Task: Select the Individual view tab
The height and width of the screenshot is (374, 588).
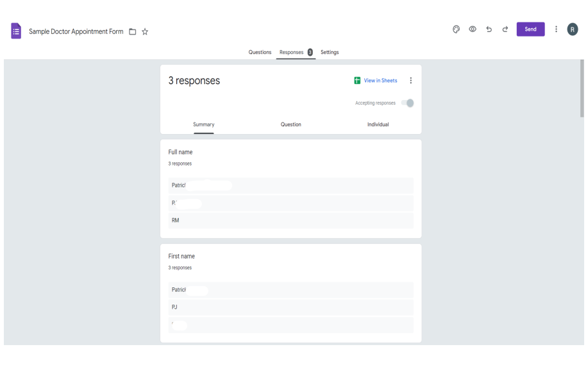Action: pos(378,124)
